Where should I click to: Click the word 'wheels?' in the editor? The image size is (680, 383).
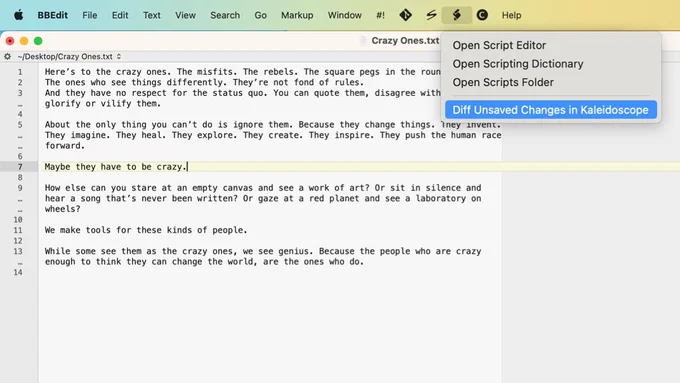(62, 209)
